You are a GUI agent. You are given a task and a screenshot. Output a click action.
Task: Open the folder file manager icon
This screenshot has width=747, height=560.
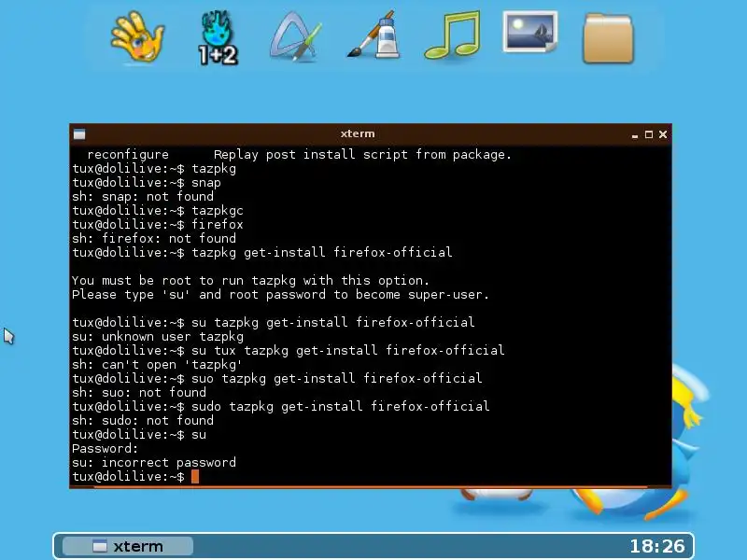(609, 39)
